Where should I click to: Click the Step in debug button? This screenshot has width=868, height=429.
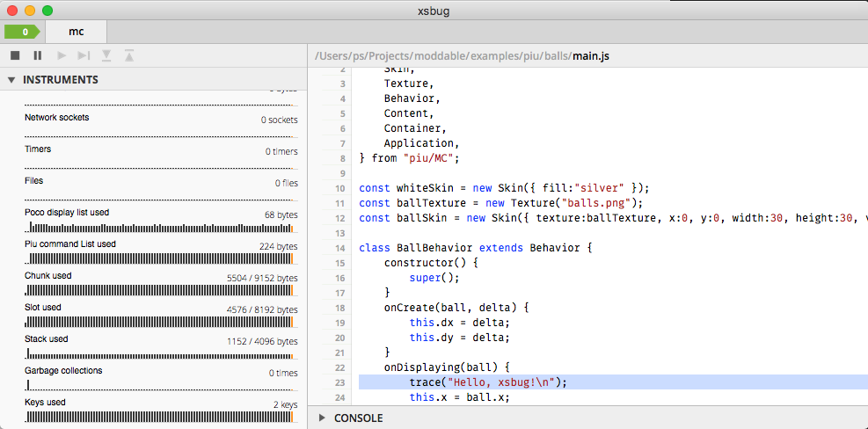click(x=106, y=55)
